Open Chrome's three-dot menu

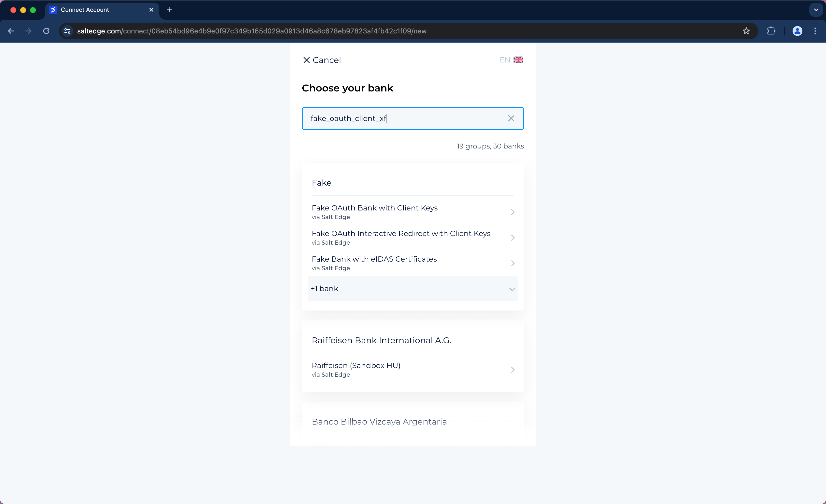(815, 31)
